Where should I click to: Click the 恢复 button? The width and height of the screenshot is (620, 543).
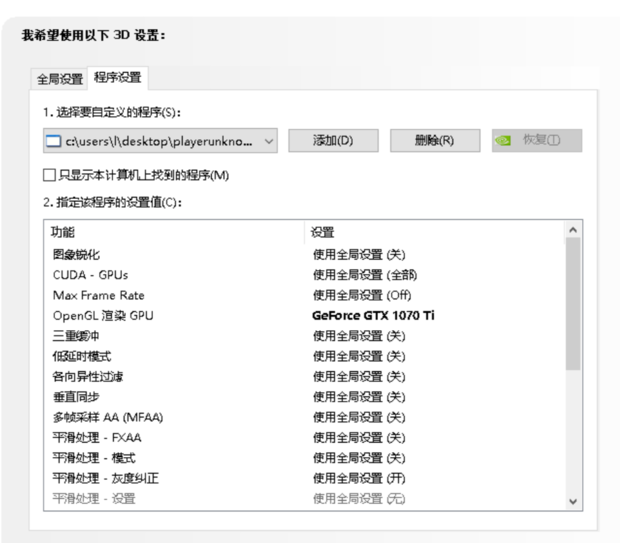pos(537,140)
